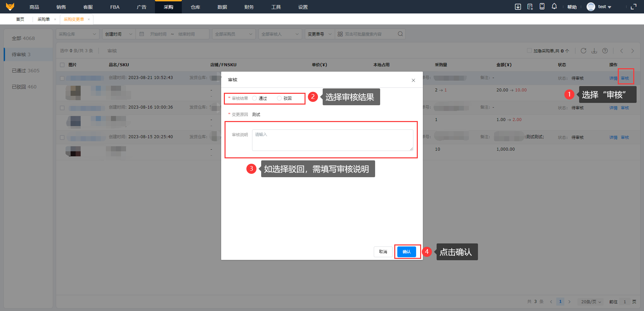Check the row created 2023-08-15 20:25:40
Screen dimensions: 644x311
[62, 138]
